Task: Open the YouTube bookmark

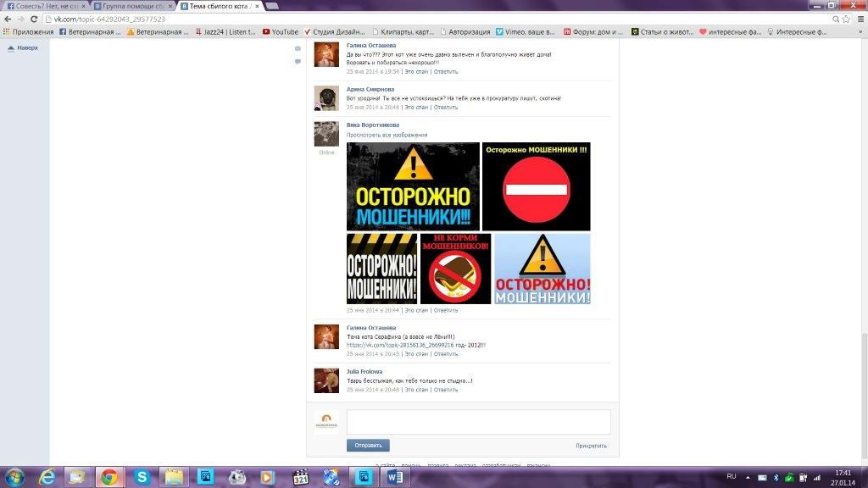Action: 281,32
